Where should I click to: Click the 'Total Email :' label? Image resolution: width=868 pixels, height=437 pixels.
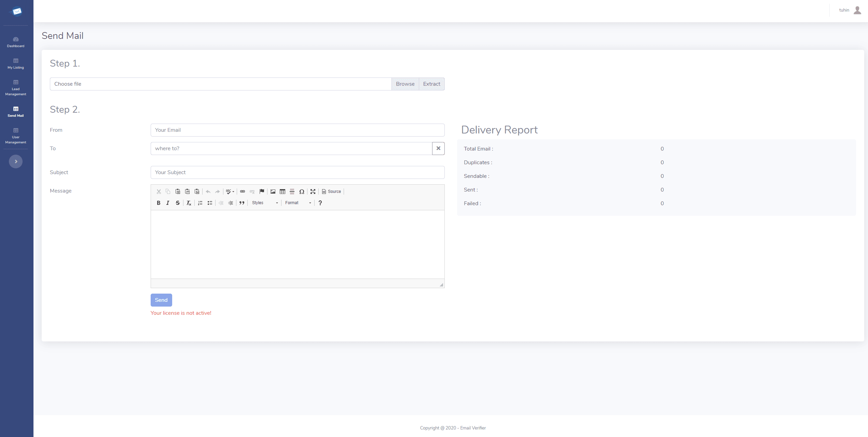pyautogui.click(x=479, y=149)
